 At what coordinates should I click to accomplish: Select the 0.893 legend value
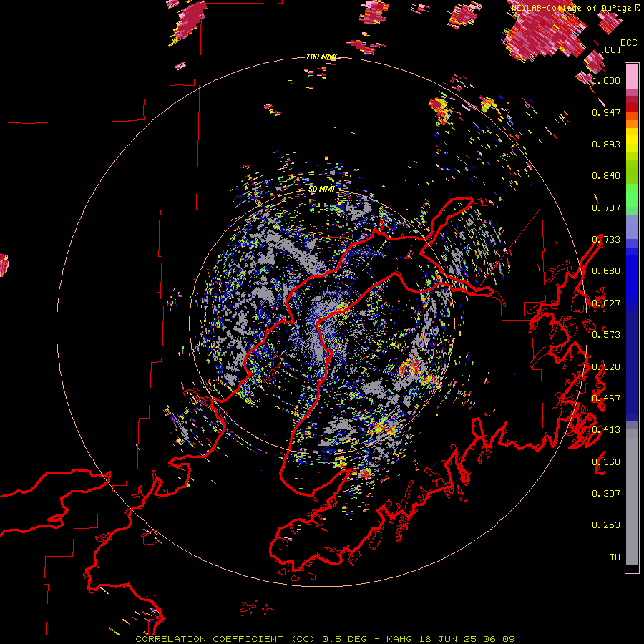(x=606, y=144)
